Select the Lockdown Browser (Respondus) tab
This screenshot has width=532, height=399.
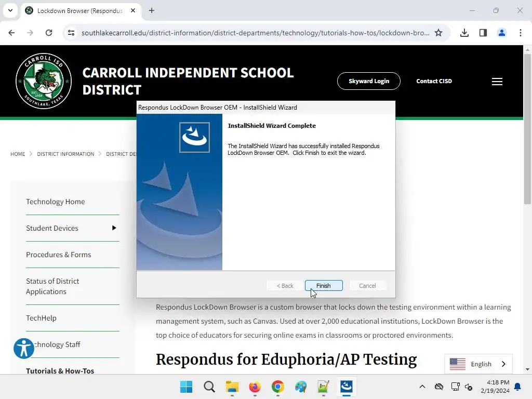79,10
